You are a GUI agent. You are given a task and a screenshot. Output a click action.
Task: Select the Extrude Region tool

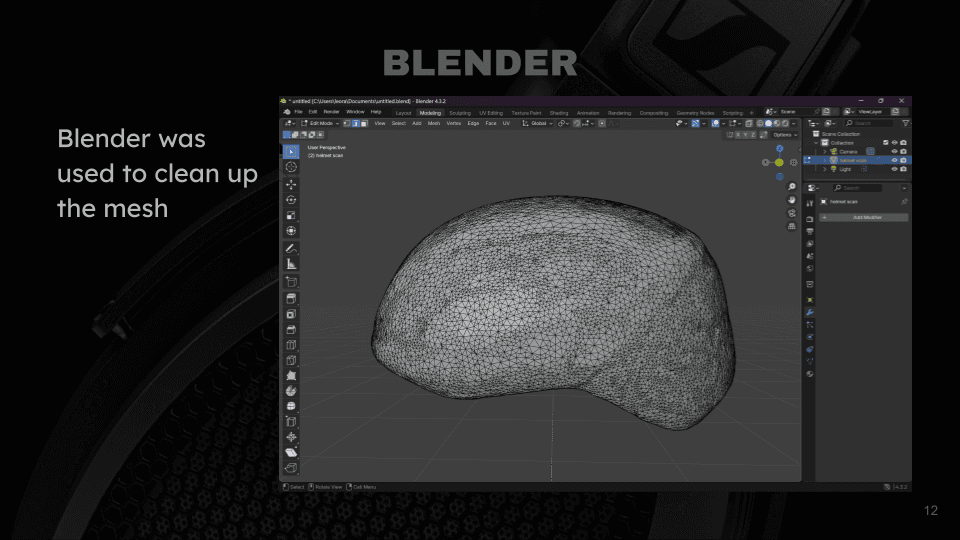pos(291,298)
